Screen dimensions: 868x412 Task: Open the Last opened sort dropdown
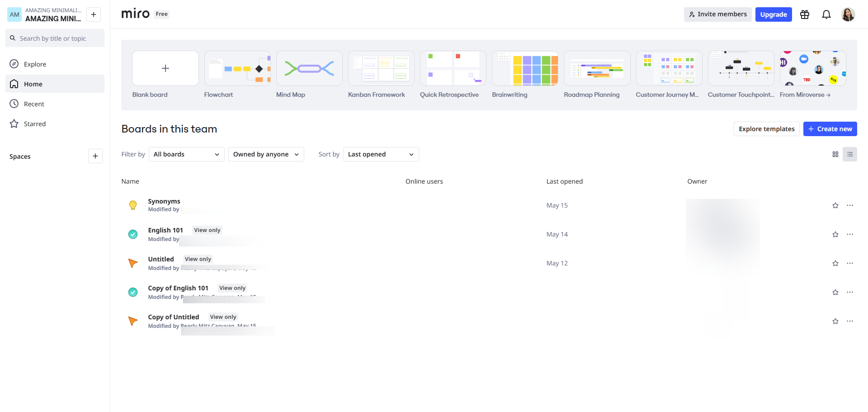[x=381, y=154]
